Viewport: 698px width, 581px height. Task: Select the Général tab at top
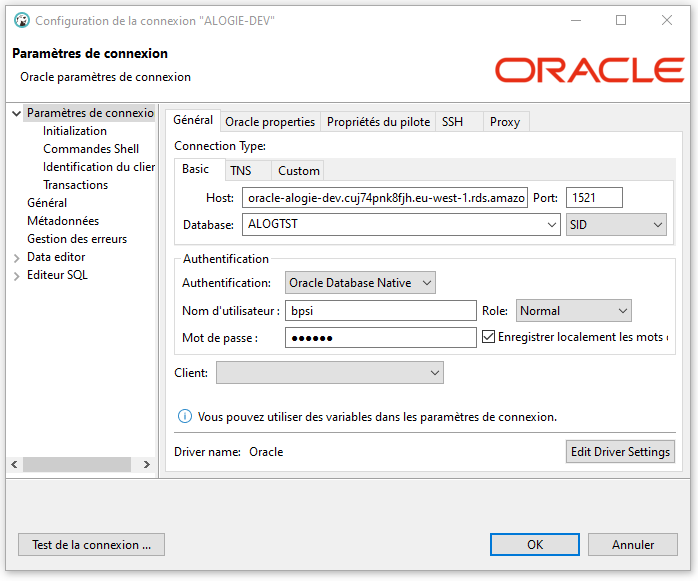(x=193, y=120)
